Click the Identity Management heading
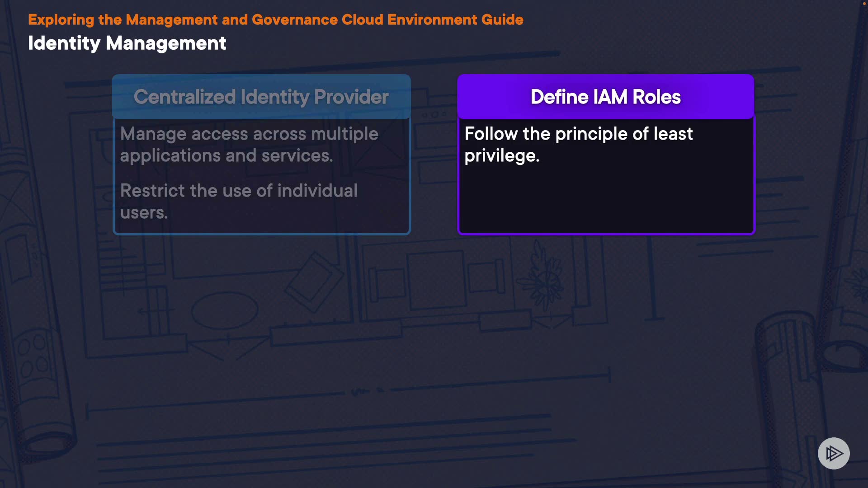 coord(127,43)
